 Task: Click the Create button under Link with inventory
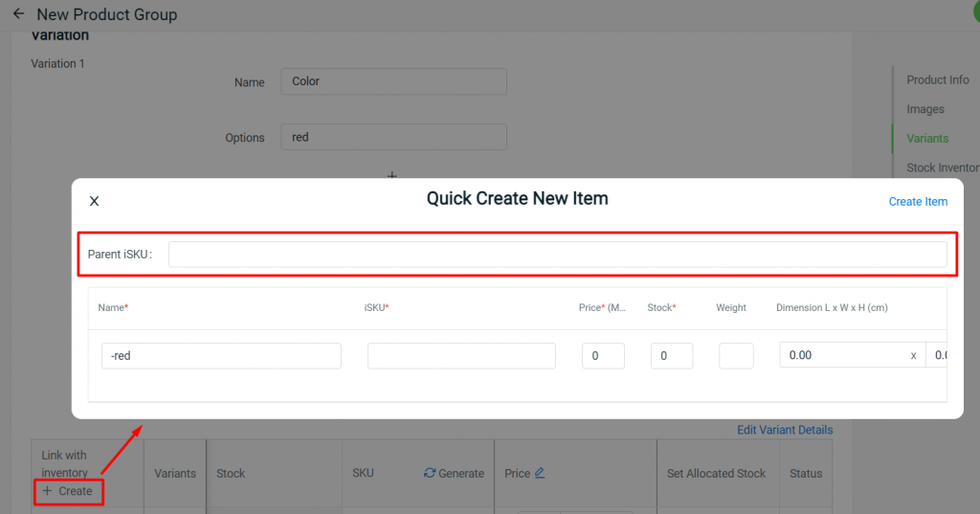pos(68,491)
